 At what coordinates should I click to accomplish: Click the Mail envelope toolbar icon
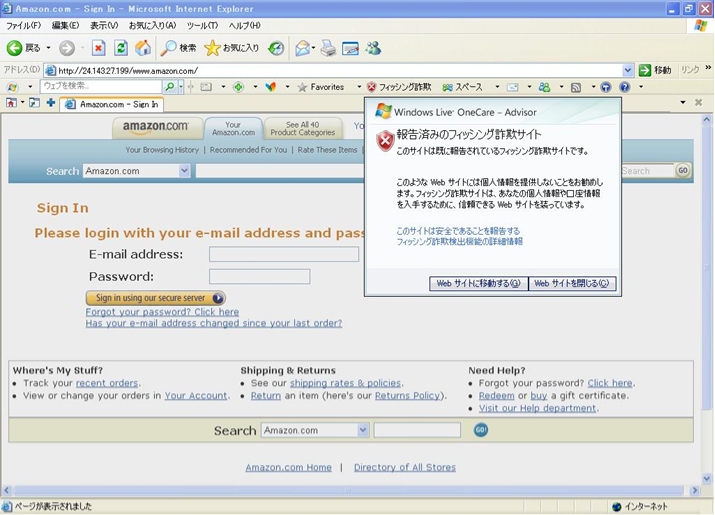point(303,48)
